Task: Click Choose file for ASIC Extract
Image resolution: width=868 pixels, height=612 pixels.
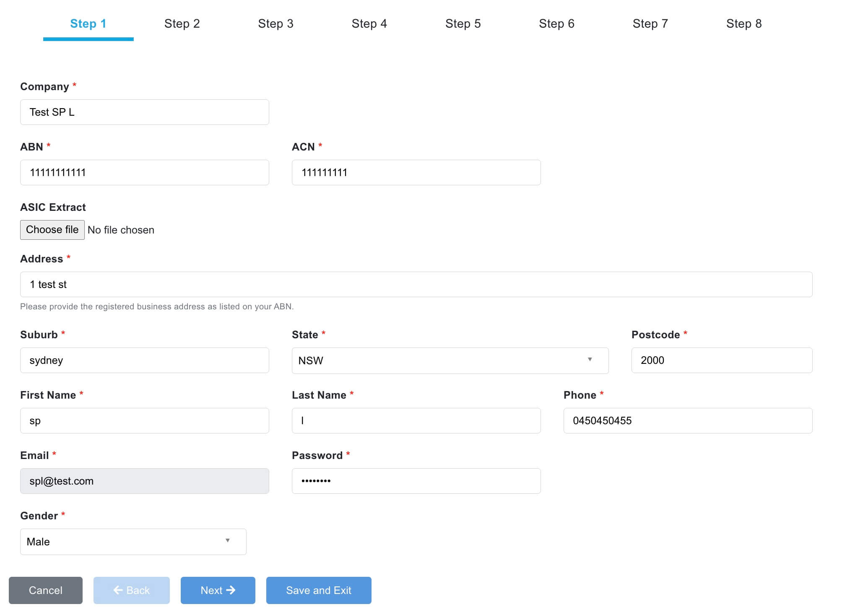Action: (52, 230)
